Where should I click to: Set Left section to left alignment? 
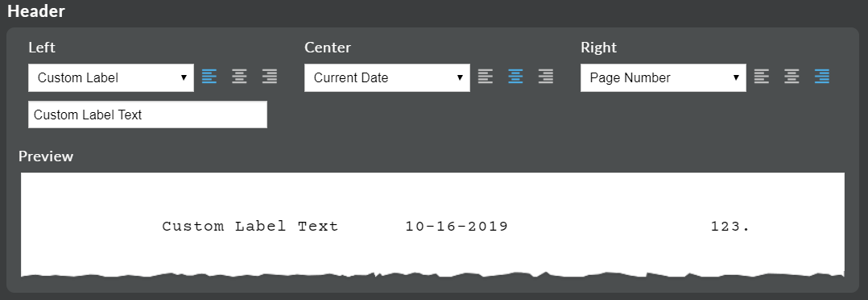(x=209, y=77)
